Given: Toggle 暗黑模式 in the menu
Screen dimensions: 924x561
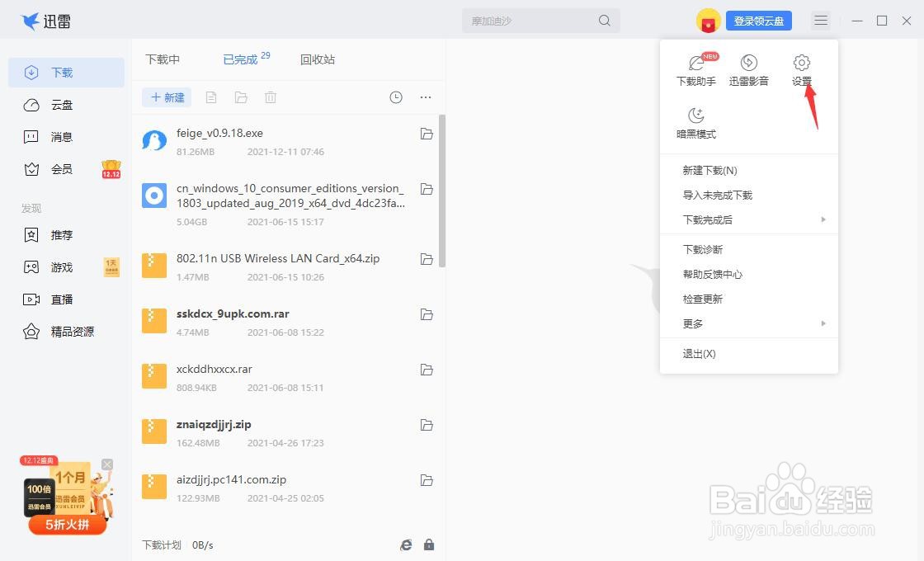Looking at the screenshot, I should pos(695,121).
